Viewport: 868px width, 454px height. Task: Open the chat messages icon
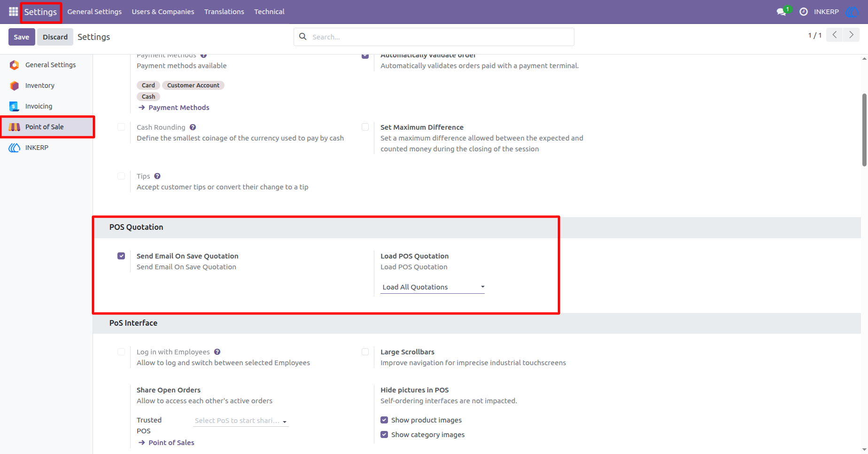782,12
